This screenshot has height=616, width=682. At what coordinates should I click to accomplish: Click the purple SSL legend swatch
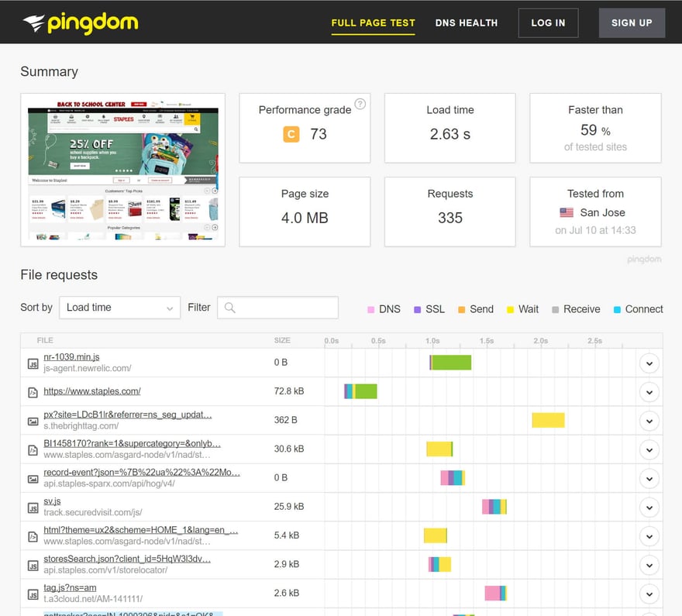click(x=417, y=309)
